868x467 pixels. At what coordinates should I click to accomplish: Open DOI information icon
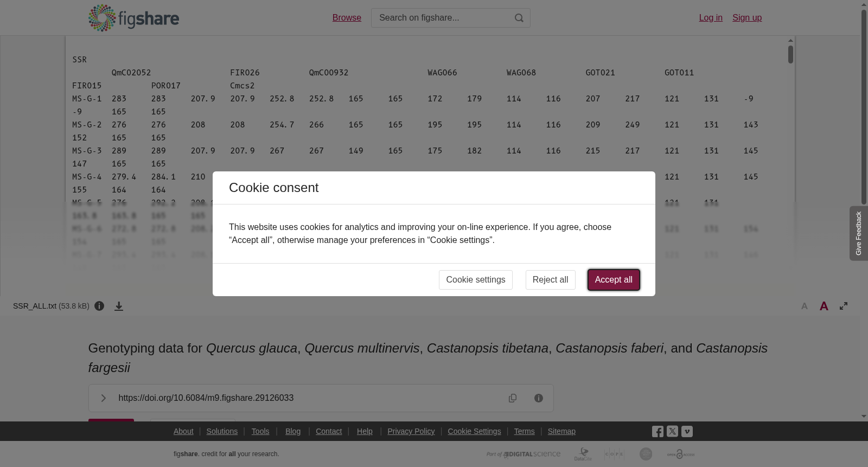539,398
